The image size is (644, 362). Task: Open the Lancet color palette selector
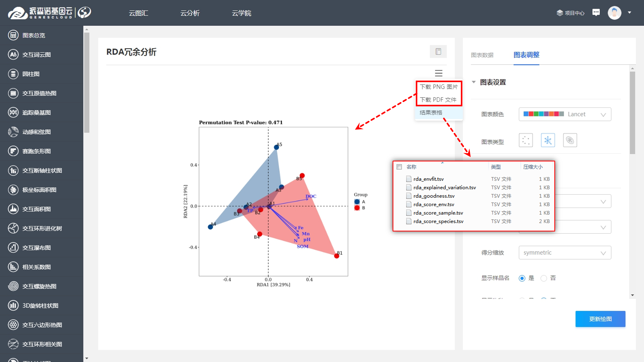pyautogui.click(x=565, y=114)
